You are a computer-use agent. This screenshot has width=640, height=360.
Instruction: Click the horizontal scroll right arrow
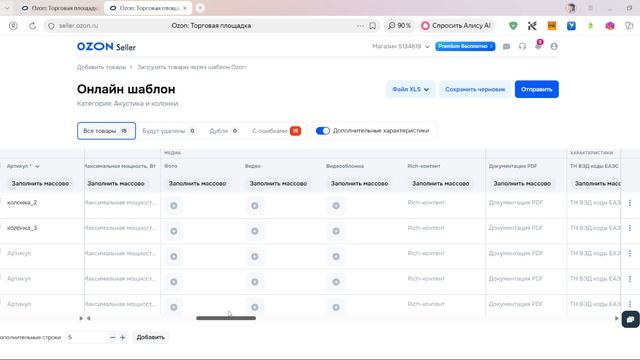point(616,318)
